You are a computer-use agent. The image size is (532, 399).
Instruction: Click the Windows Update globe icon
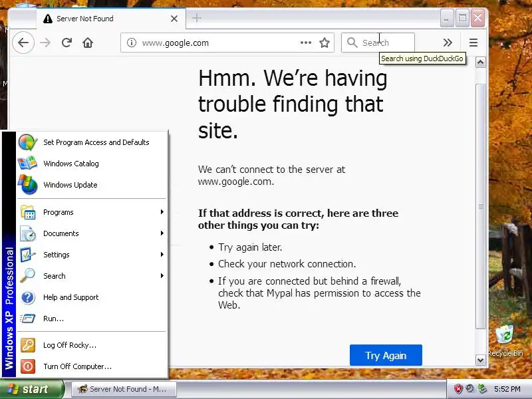click(28, 185)
